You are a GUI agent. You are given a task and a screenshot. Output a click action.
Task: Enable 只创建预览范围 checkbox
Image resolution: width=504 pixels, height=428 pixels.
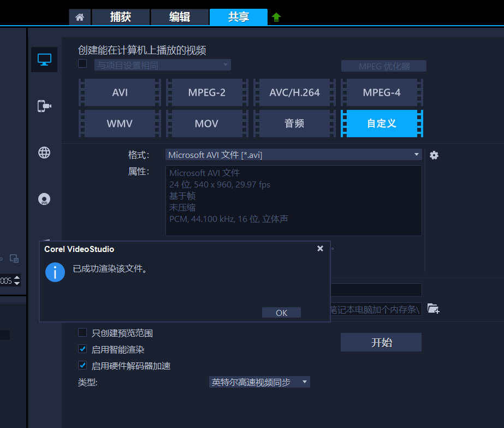(x=82, y=332)
